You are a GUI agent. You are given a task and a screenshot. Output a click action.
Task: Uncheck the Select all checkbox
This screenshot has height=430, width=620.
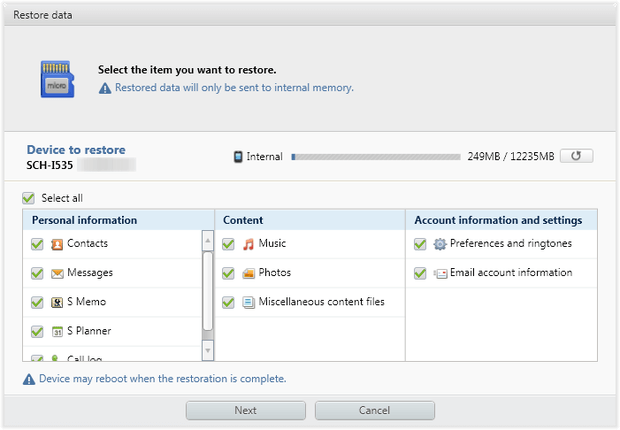(28, 198)
